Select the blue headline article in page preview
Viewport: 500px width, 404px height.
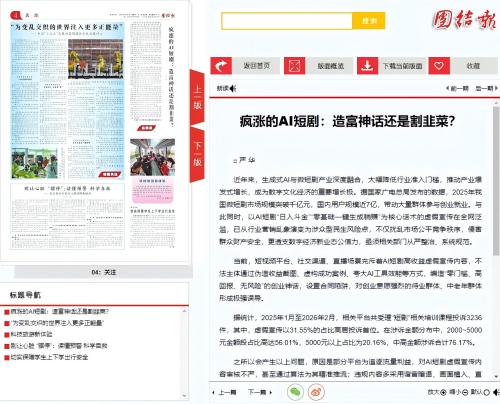pyautogui.click(x=67, y=102)
